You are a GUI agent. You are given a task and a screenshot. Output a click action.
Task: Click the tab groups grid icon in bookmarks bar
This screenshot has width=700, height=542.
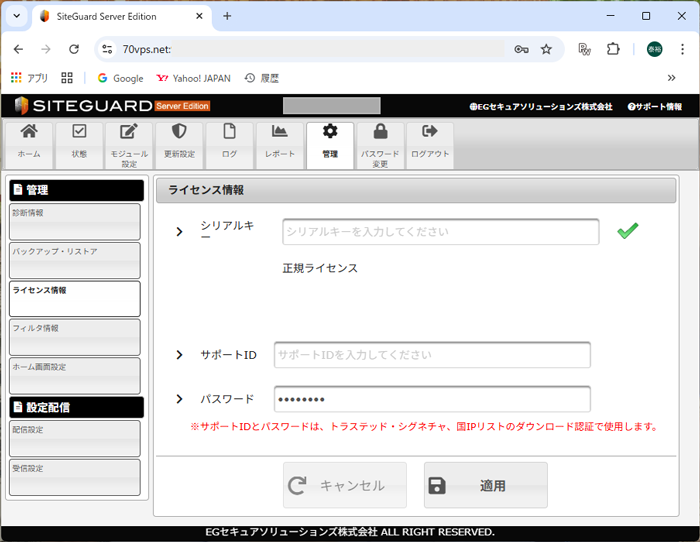pyautogui.click(x=67, y=78)
